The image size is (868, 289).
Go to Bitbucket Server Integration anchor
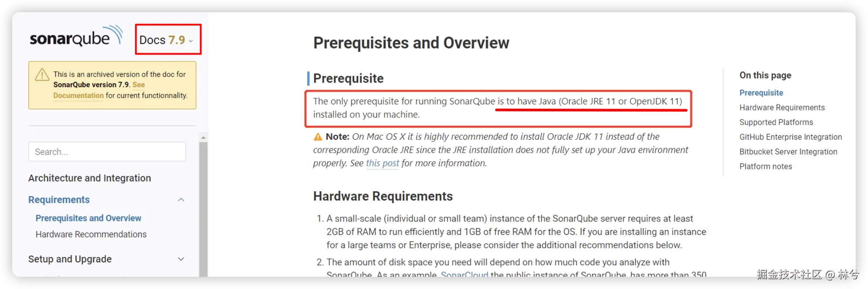788,151
